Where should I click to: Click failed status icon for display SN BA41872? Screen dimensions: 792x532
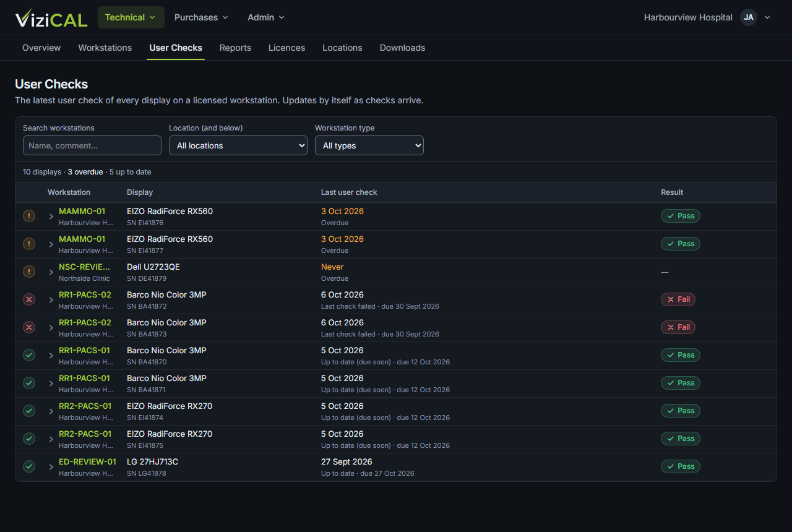[x=29, y=300]
